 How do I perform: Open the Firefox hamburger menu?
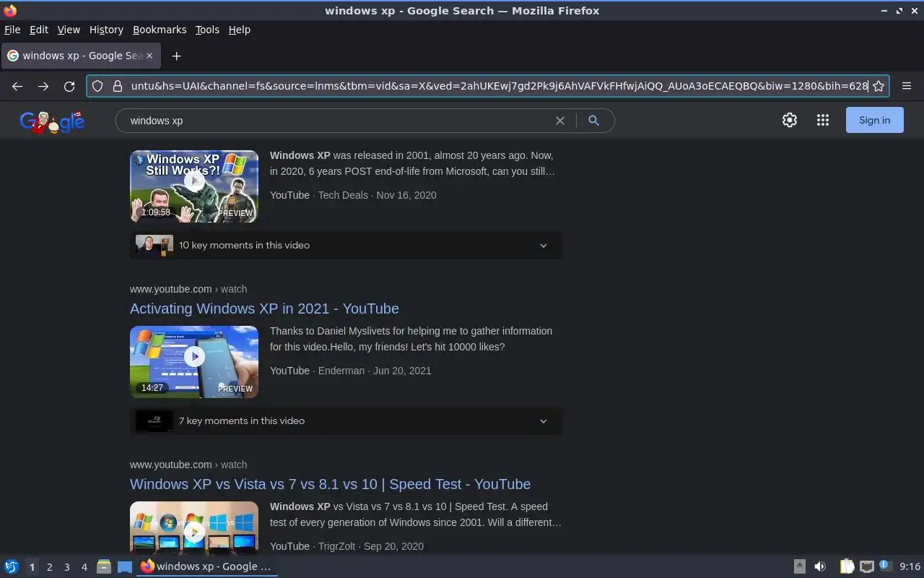907,86
